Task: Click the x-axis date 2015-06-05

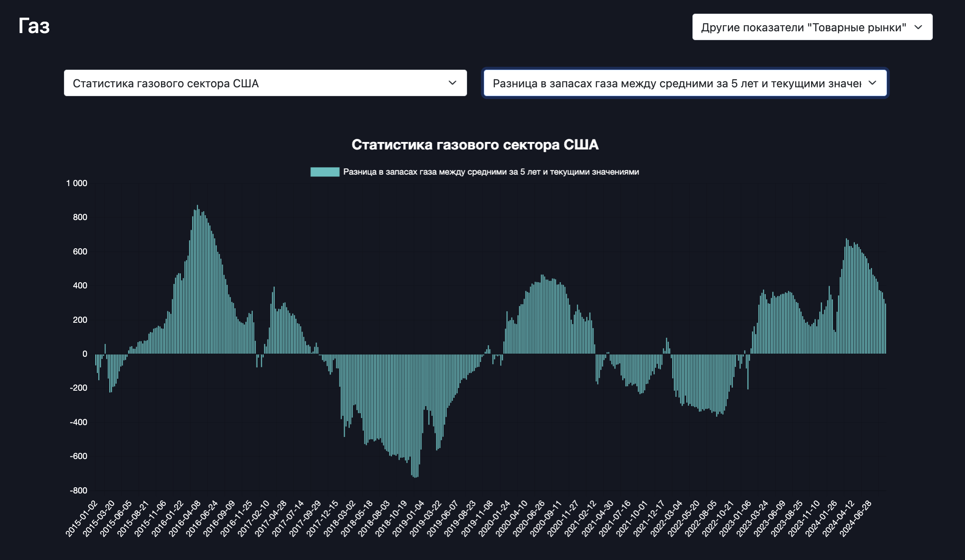Action: click(x=116, y=519)
